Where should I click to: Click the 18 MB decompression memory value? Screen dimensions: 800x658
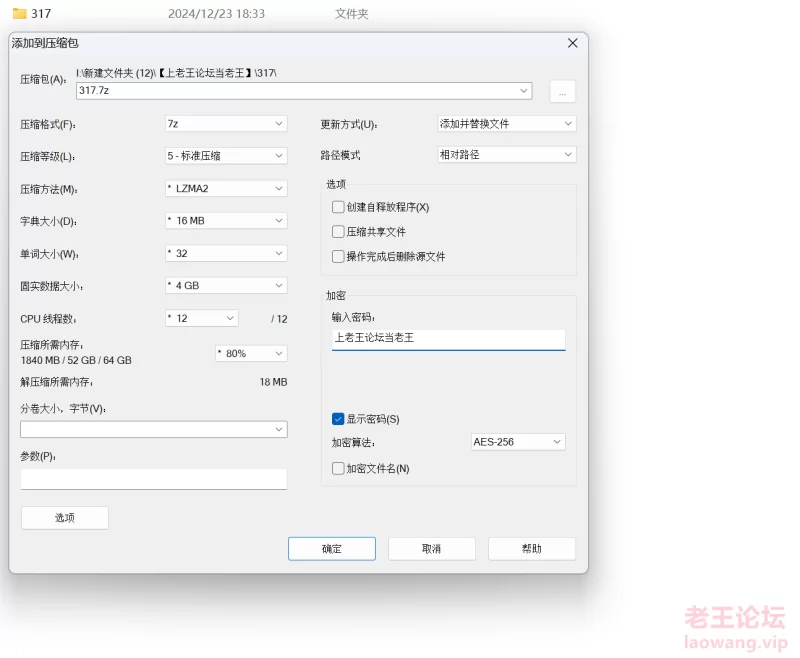[273, 382]
